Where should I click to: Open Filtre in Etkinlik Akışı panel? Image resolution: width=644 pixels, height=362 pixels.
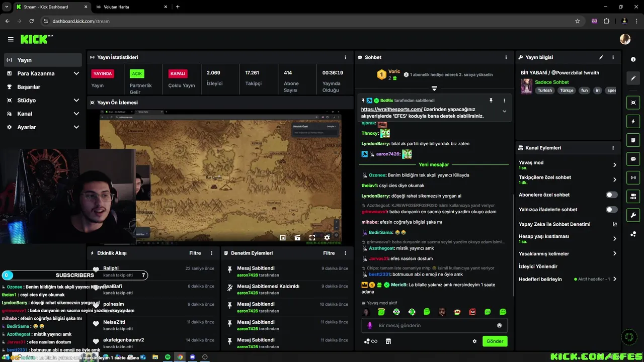click(x=195, y=253)
